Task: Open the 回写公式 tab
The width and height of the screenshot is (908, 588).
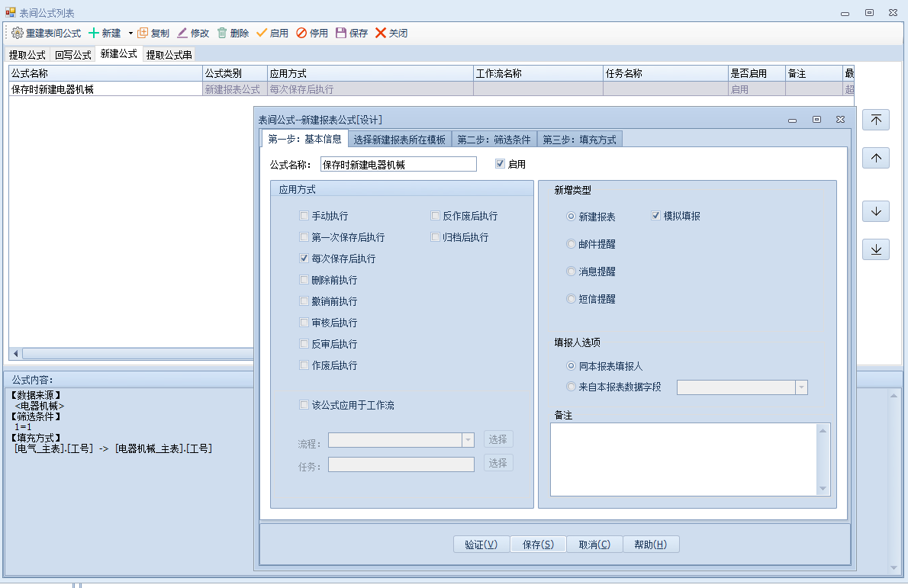Action: pyautogui.click(x=72, y=55)
